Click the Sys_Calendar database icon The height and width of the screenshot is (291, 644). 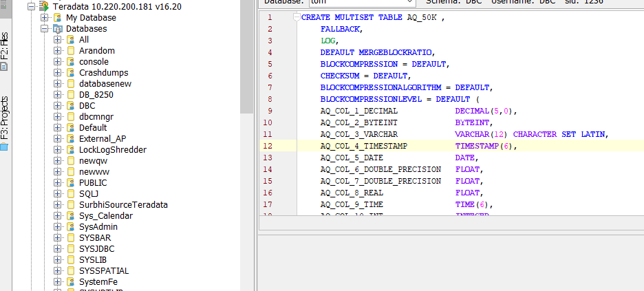pos(70,216)
